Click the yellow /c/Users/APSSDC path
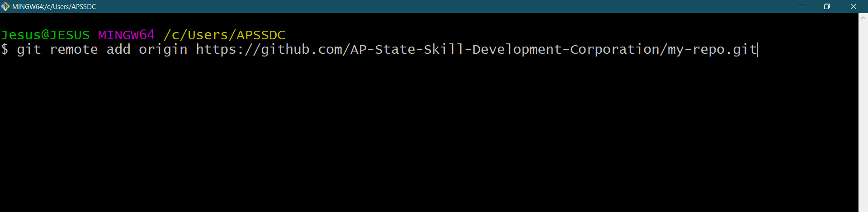This screenshot has width=868, height=212. (224, 35)
